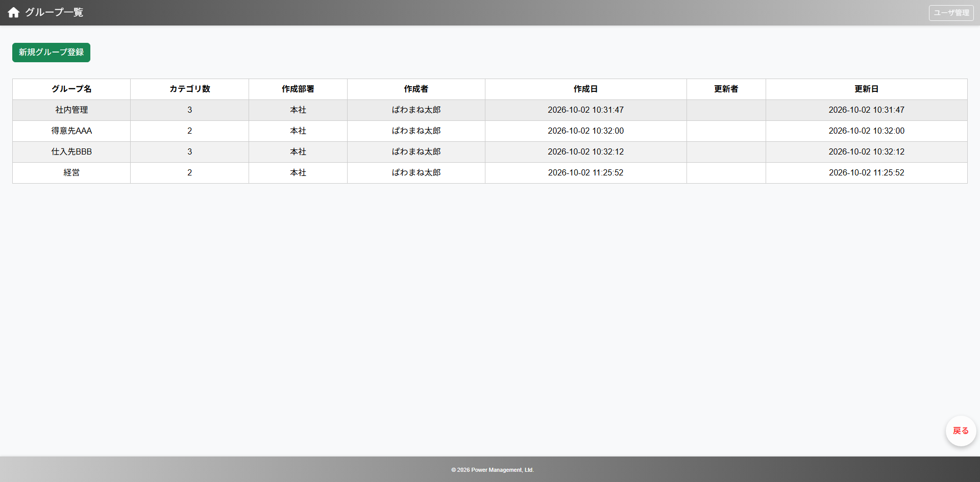
Task: Click the グループ一覧 page title
Action: click(x=54, y=12)
